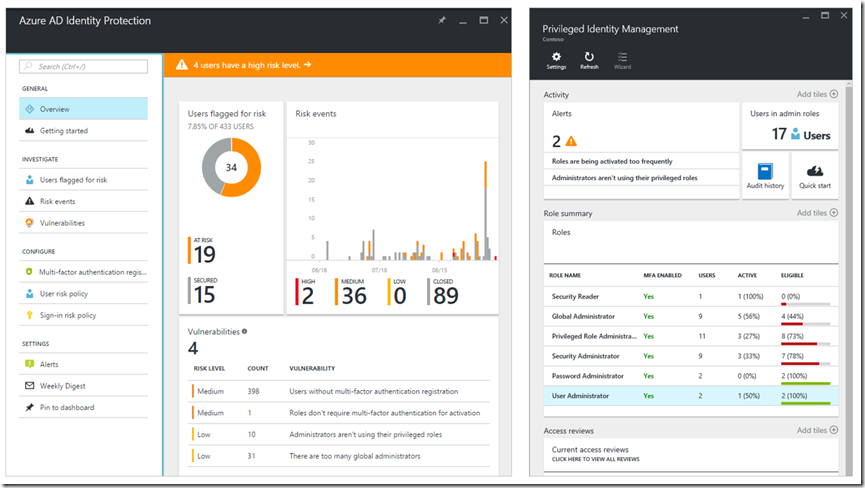Click the Users flagged for risk icon
Screen dimensions: 865x488
pyautogui.click(x=30, y=180)
